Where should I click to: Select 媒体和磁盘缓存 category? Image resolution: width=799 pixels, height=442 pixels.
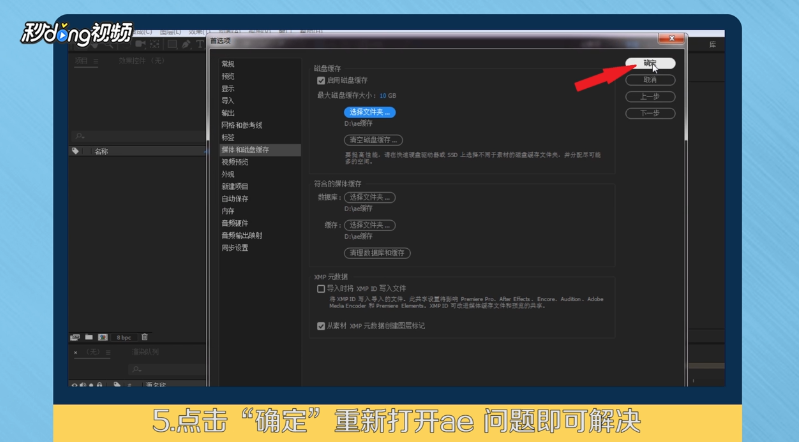260,149
